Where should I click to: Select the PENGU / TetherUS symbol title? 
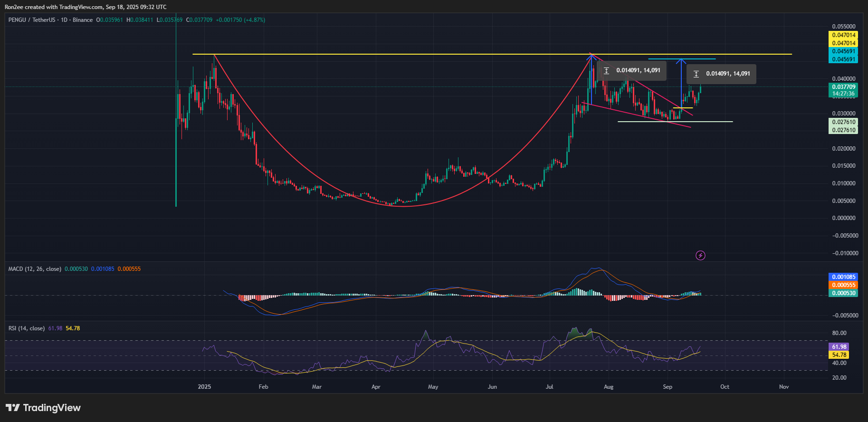(32, 20)
